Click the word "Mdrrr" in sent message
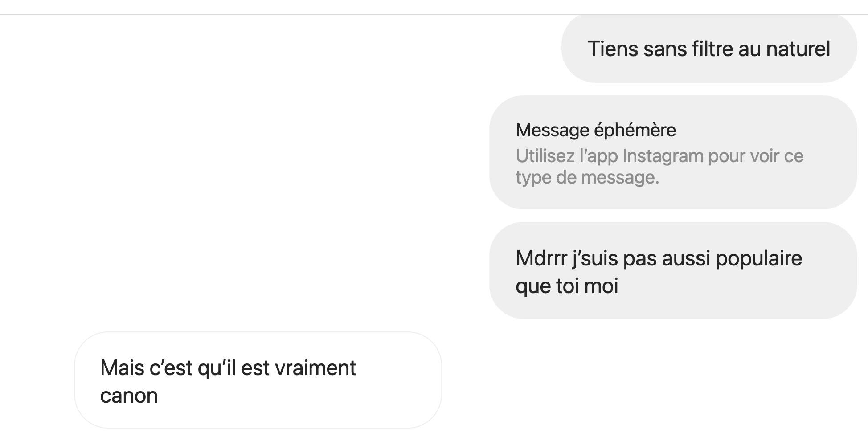The height and width of the screenshot is (441, 868). (541, 258)
